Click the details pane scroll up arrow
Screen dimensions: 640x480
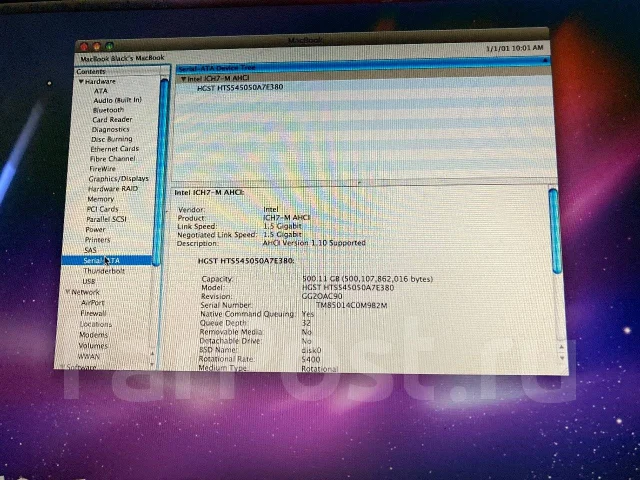562,347
